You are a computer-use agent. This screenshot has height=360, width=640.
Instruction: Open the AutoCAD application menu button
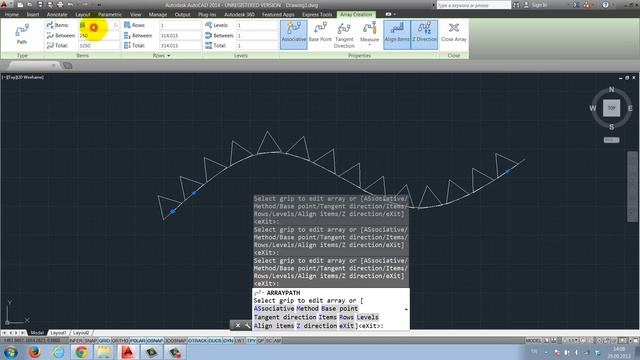point(4,5)
